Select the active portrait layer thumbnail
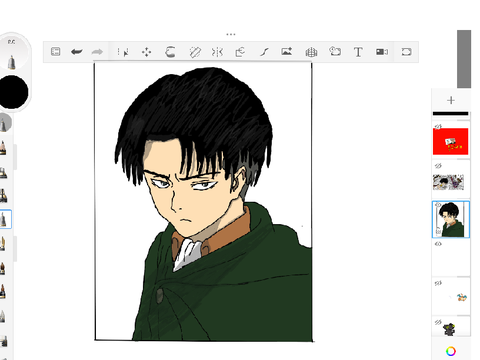Viewport: 480px width, 360px height. coord(451,219)
